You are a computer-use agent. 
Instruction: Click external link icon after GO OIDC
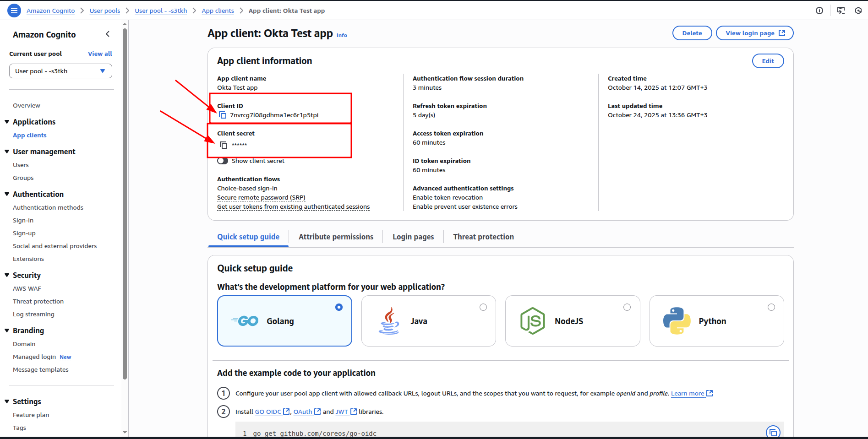click(x=286, y=412)
